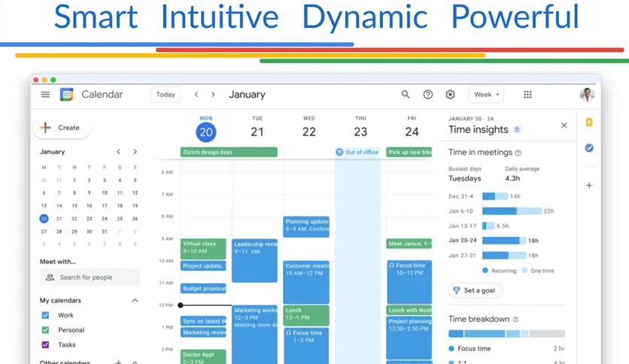The image size is (629, 364).
Task: Open the Planning update event
Action: click(306, 227)
